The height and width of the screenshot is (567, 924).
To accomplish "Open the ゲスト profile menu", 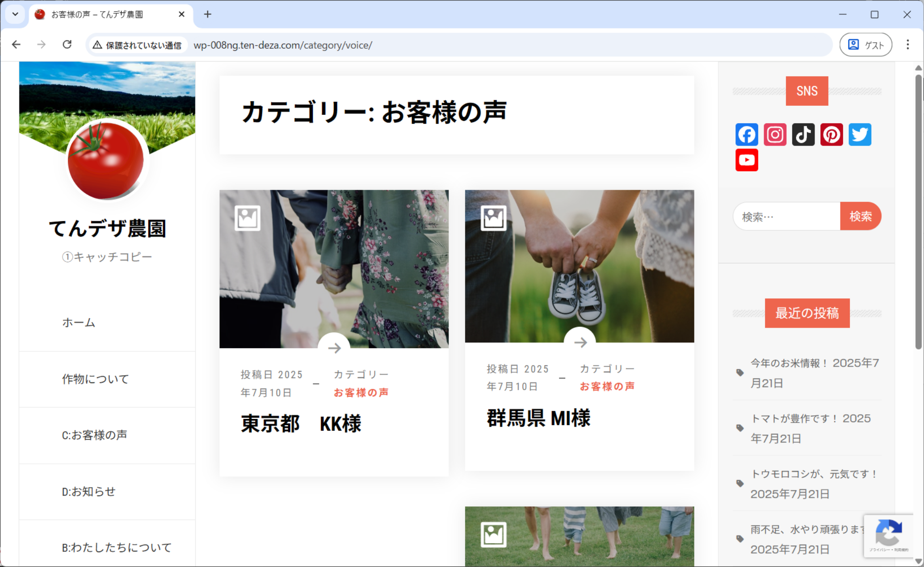I will point(865,45).
